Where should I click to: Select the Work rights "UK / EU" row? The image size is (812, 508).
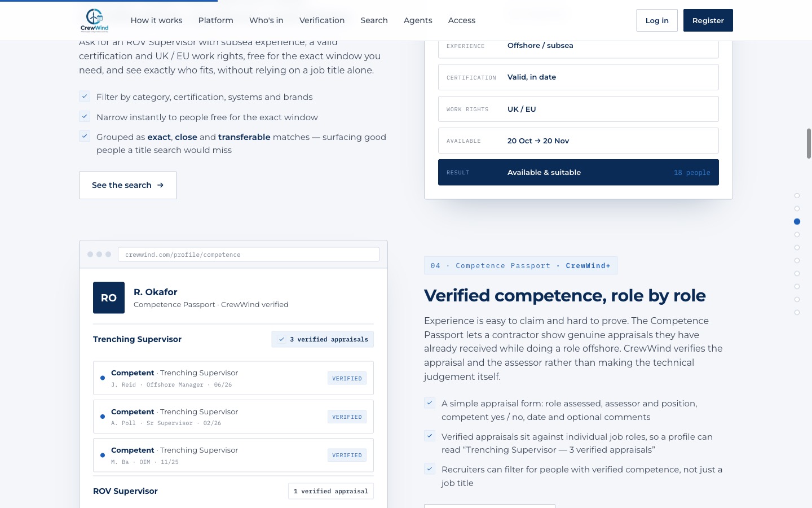(x=579, y=109)
